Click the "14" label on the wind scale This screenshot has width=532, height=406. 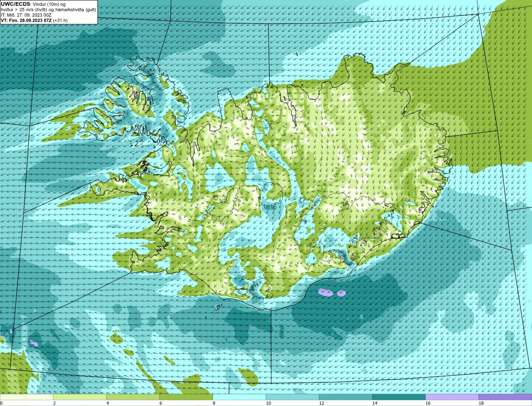pos(375,403)
